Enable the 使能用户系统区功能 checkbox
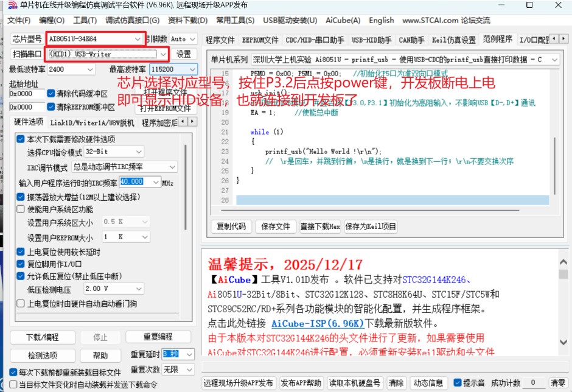Image resolution: width=572 pixels, height=392 pixels. (x=20, y=209)
